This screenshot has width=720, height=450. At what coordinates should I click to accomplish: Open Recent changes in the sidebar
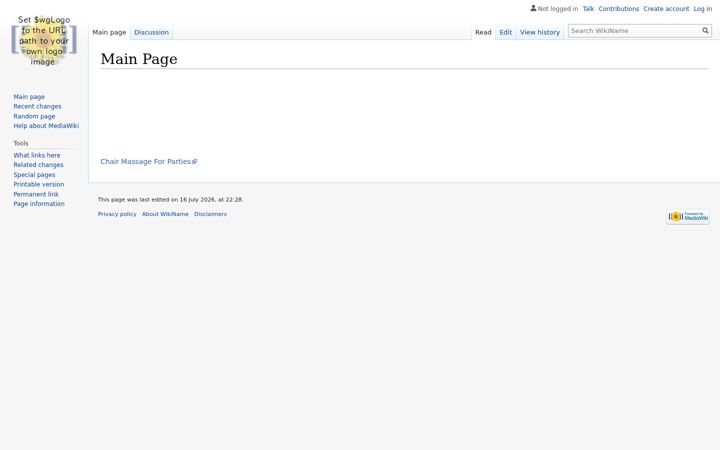(37, 107)
